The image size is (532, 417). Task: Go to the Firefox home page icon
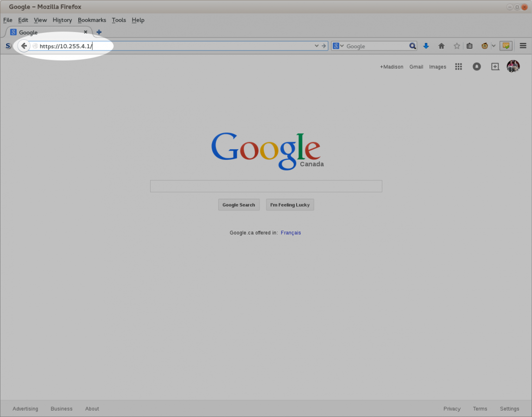click(441, 46)
